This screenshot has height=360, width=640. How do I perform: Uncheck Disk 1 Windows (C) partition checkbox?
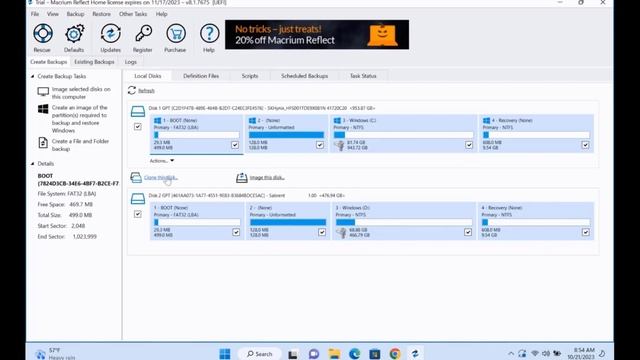(469, 144)
